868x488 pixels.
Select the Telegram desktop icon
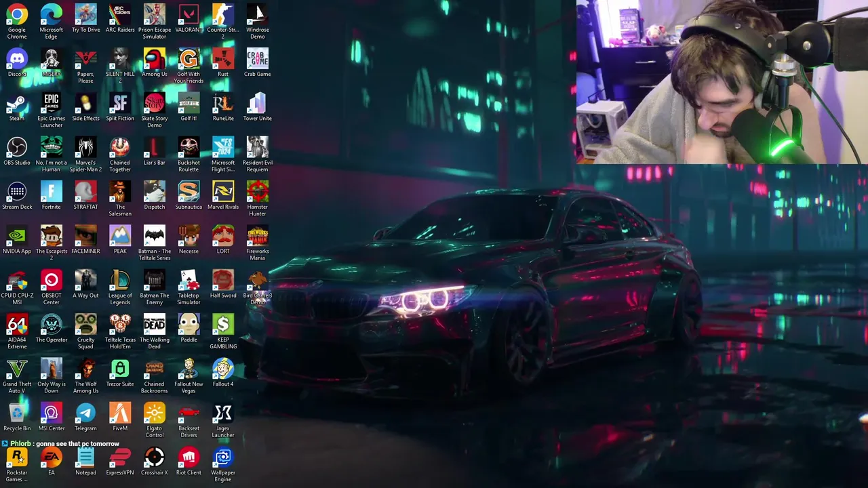pos(85,413)
